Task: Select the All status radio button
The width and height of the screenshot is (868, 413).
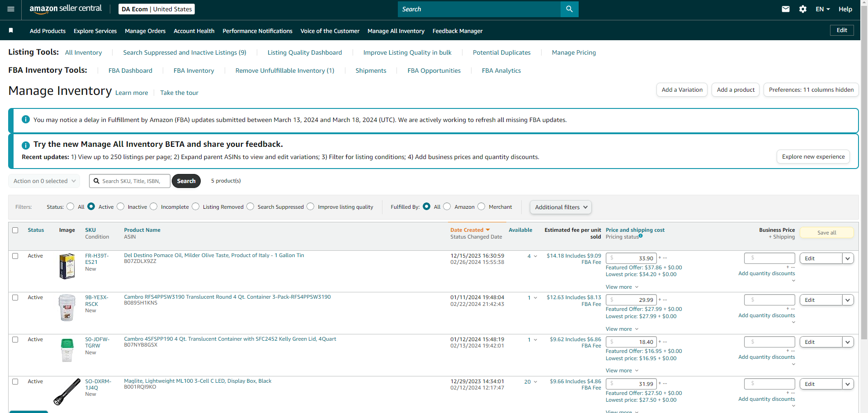Action: (70, 206)
